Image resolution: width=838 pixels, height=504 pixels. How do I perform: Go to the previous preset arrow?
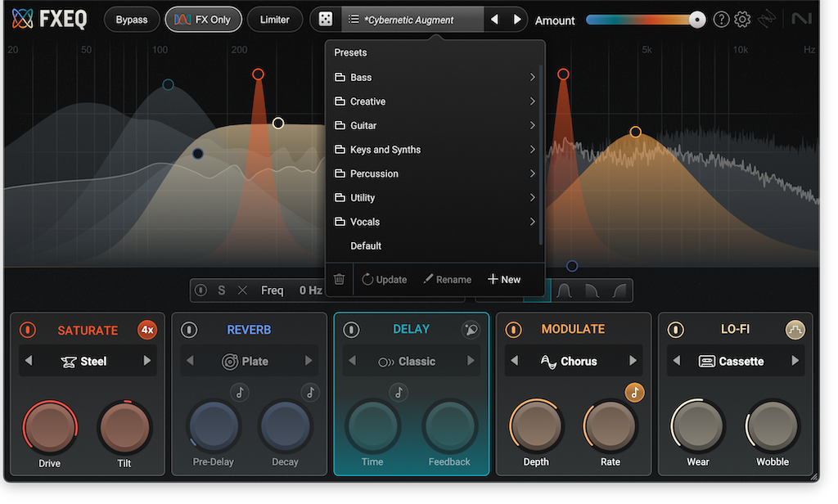coord(494,20)
